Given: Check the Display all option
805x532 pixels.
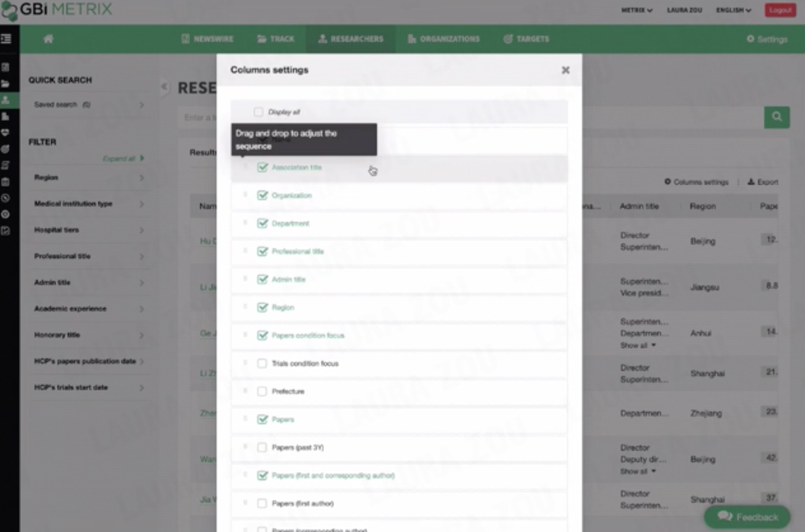Looking at the screenshot, I should [258, 111].
